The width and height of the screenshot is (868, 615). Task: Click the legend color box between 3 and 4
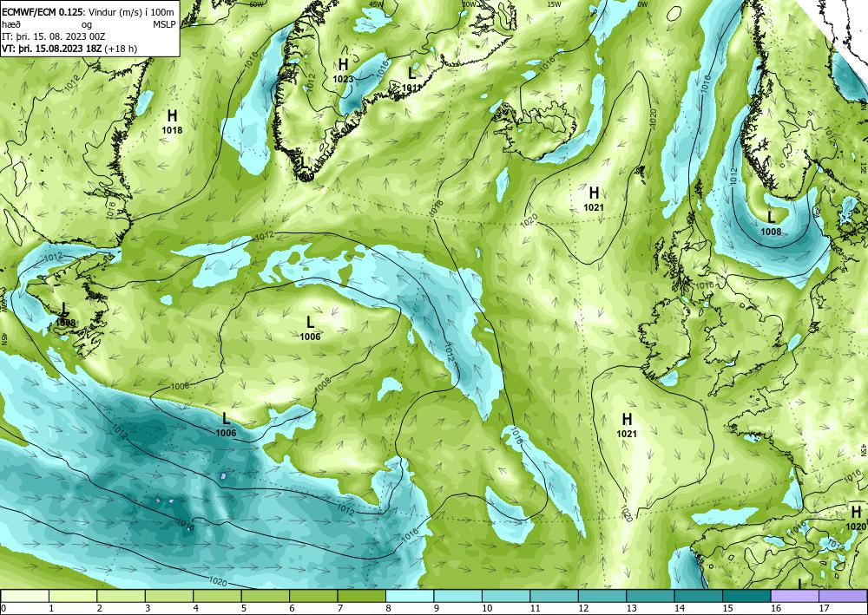169,596
